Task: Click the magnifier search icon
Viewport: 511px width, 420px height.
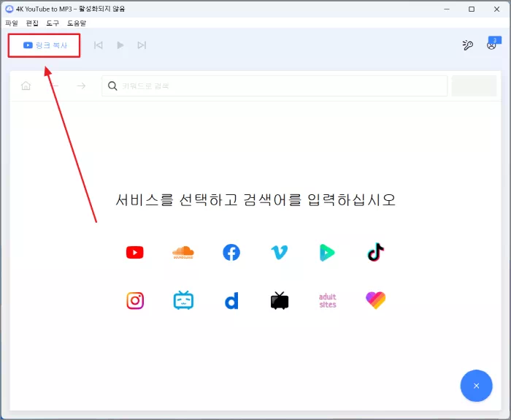Action: 112,85
